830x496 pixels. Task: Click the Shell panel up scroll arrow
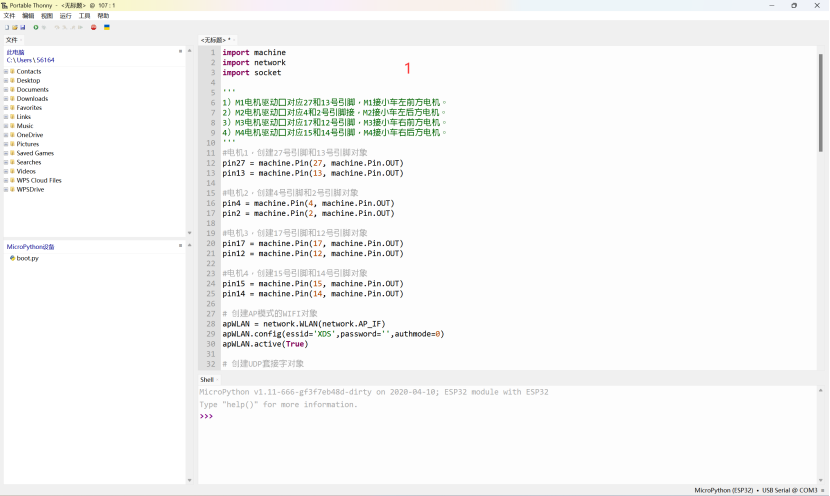tap(821, 391)
